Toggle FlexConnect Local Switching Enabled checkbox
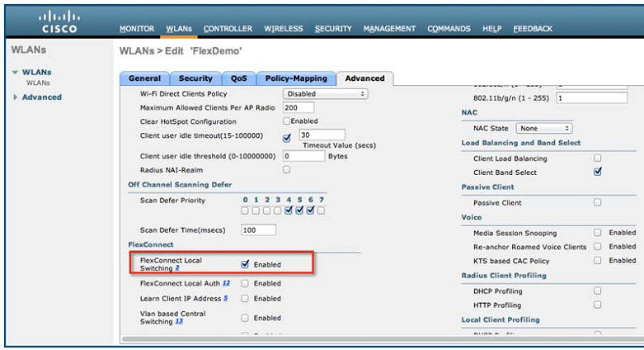644x350 pixels. click(245, 264)
